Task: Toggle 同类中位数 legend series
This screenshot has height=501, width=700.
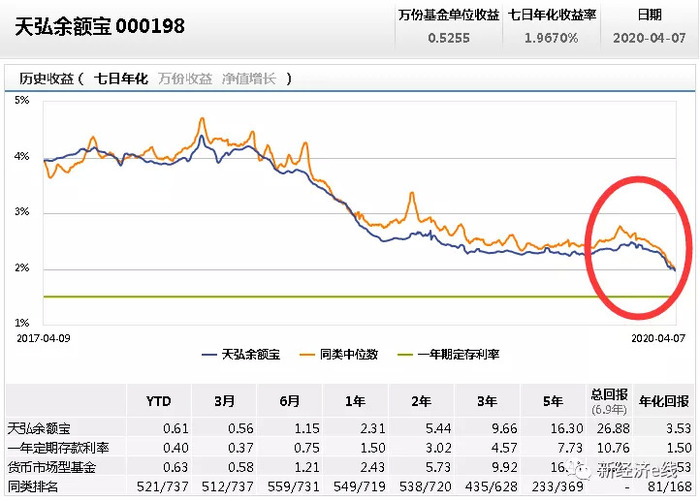Action: click(339, 355)
